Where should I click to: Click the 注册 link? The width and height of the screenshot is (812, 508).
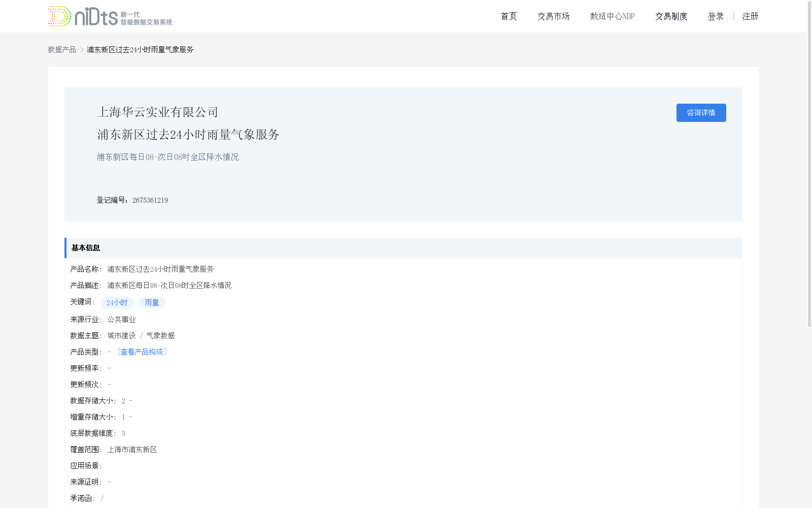pyautogui.click(x=750, y=16)
